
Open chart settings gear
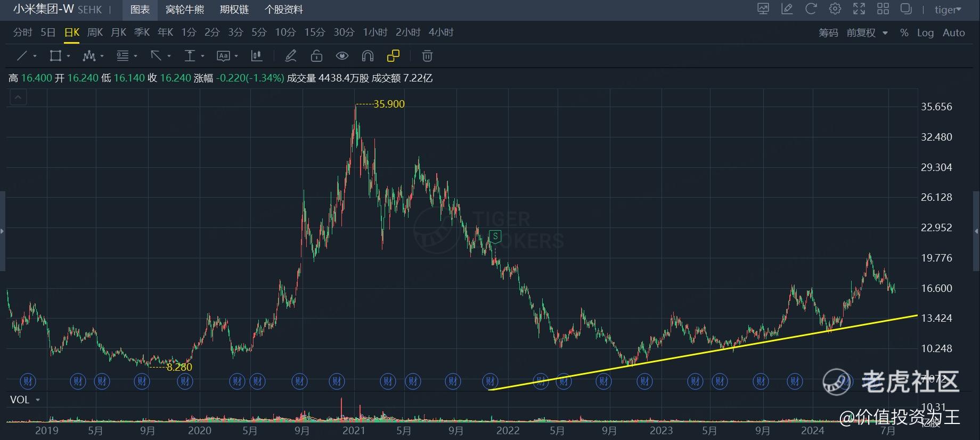click(x=835, y=9)
